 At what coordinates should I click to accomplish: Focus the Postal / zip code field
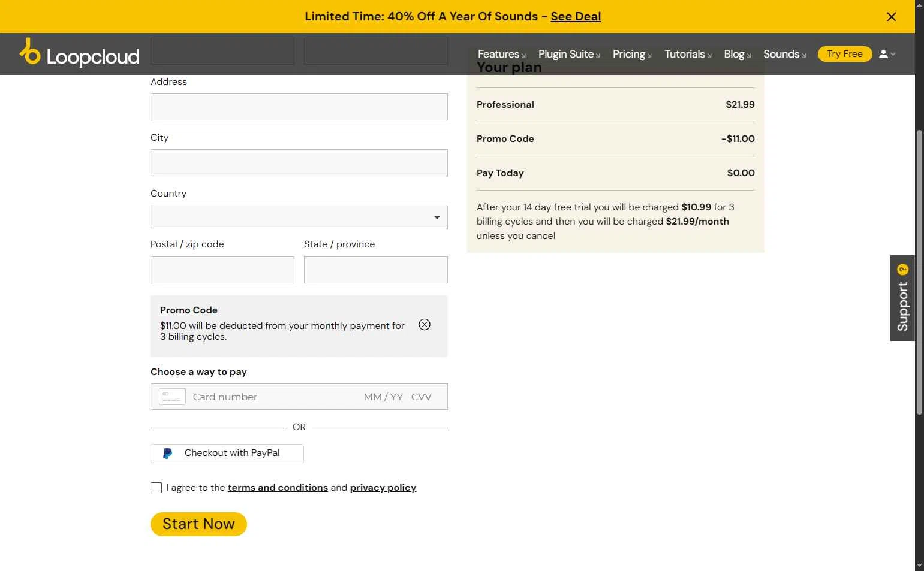[222, 270]
